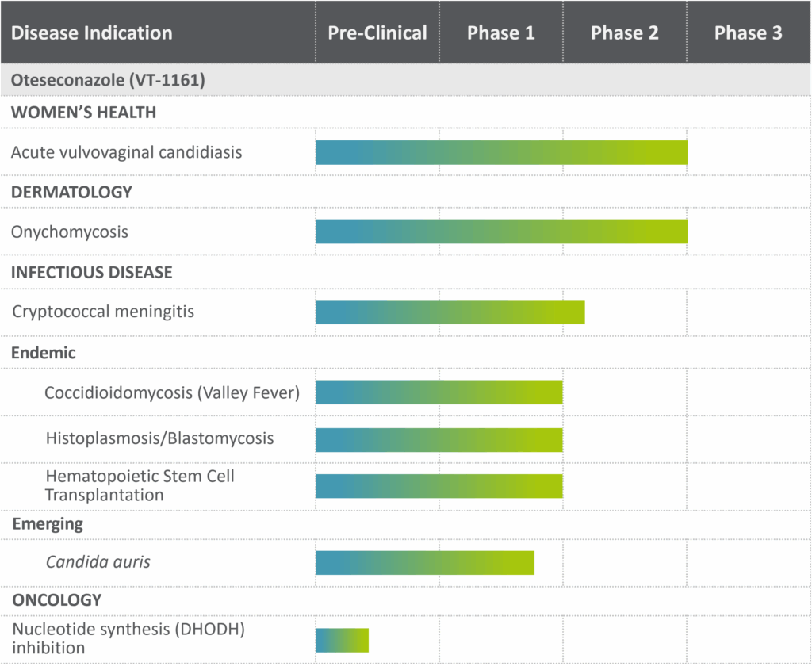
Task: Click the short DHODH inhibition progress bar
Action: click(x=342, y=640)
